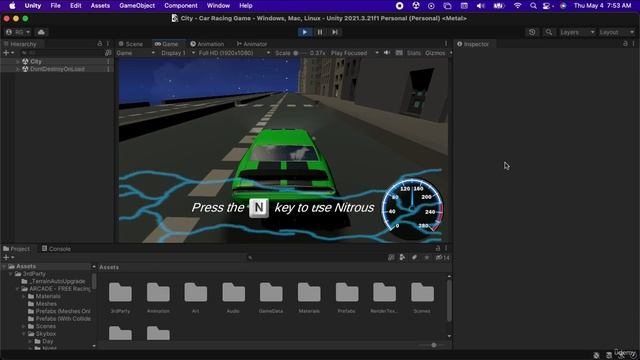The width and height of the screenshot is (640, 360).
Task: Toggle the Game view mute audio icon
Action: pyautogui.click(x=387, y=53)
